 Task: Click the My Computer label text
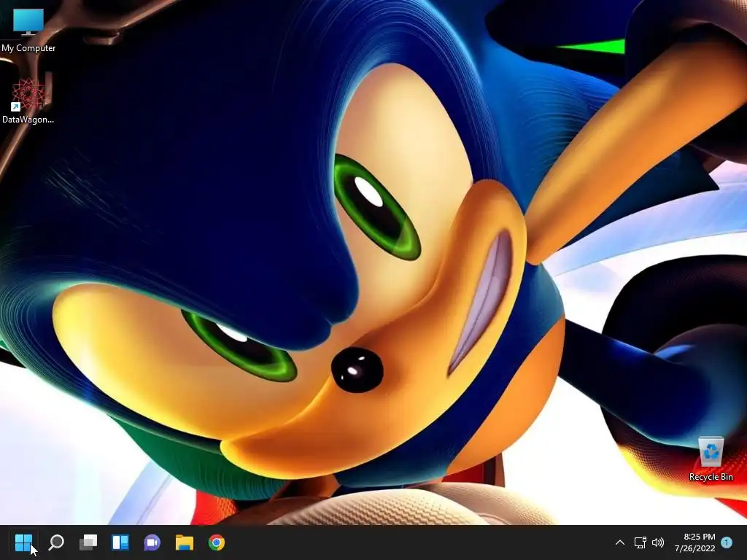[28, 48]
